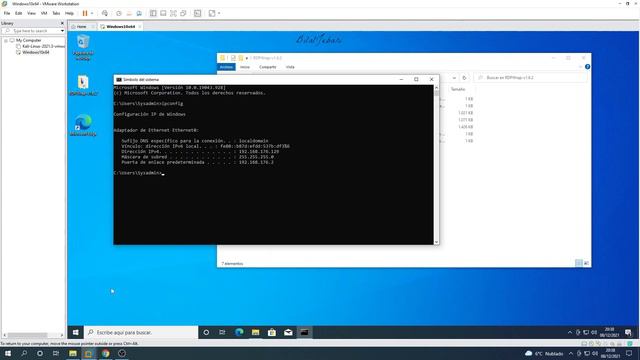The height and width of the screenshot is (360, 640).
Task: Click Command Prompt on guest taskbar
Action: click(304, 333)
